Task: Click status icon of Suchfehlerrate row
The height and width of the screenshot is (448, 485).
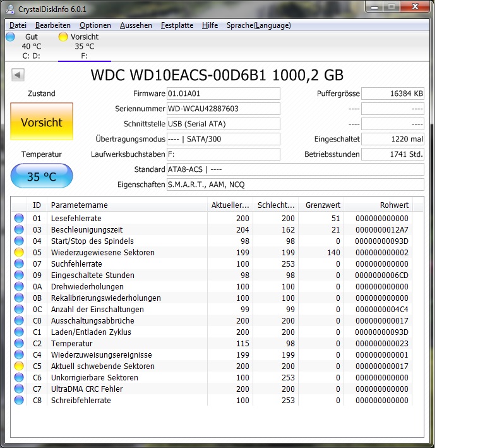Action: coord(19,264)
